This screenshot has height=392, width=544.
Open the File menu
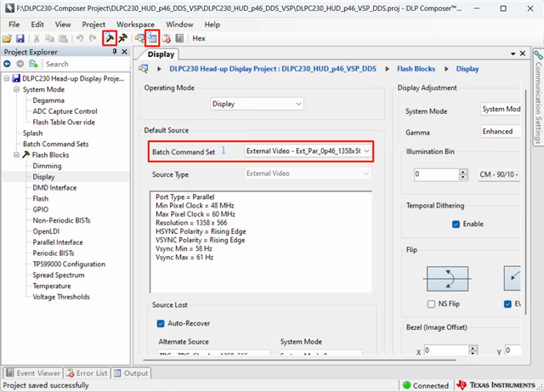click(x=14, y=25)
